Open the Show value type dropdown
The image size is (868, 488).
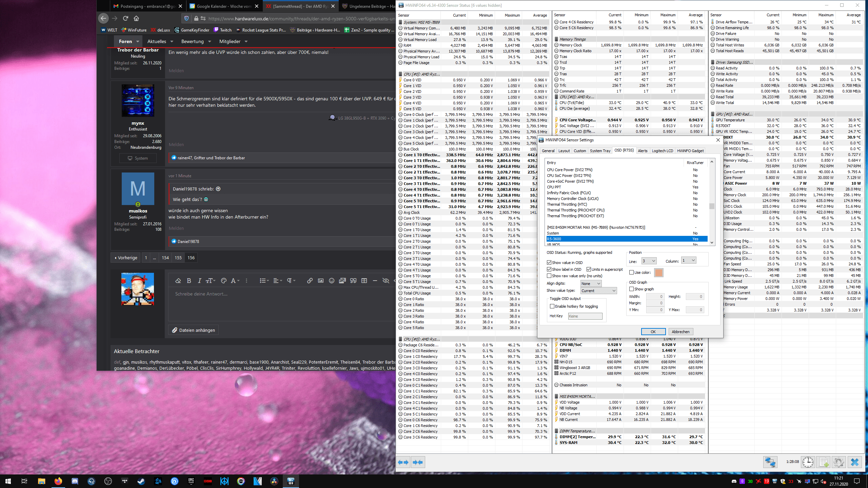click(598, 291)
